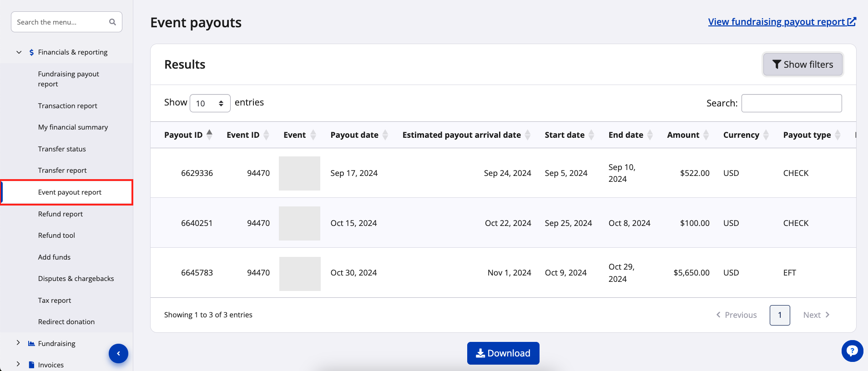Click the search magnifier icon in menu
Image resolution: width=868 pixels, height=371 pixels.
112,22
